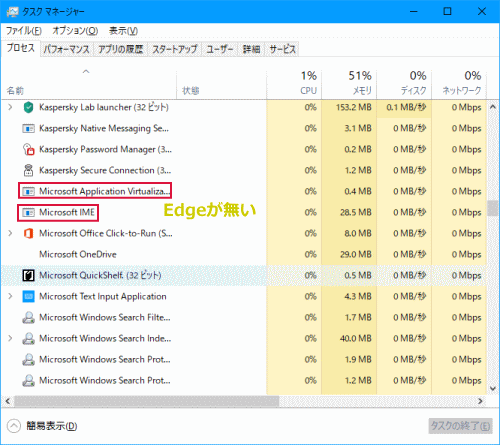
Task: Click the Kaspersky Native Messaging process icon
Action: pyautogui.click(x=29, y=128)
